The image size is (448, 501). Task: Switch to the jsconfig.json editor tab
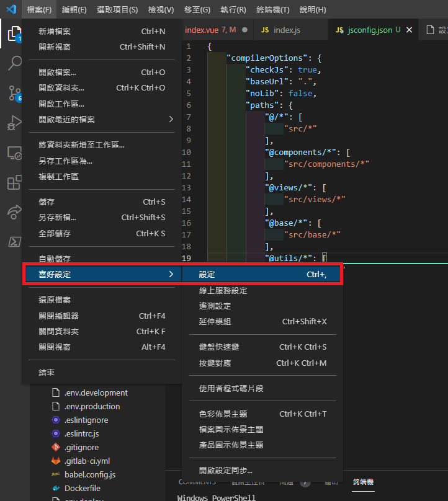point(369,30)
